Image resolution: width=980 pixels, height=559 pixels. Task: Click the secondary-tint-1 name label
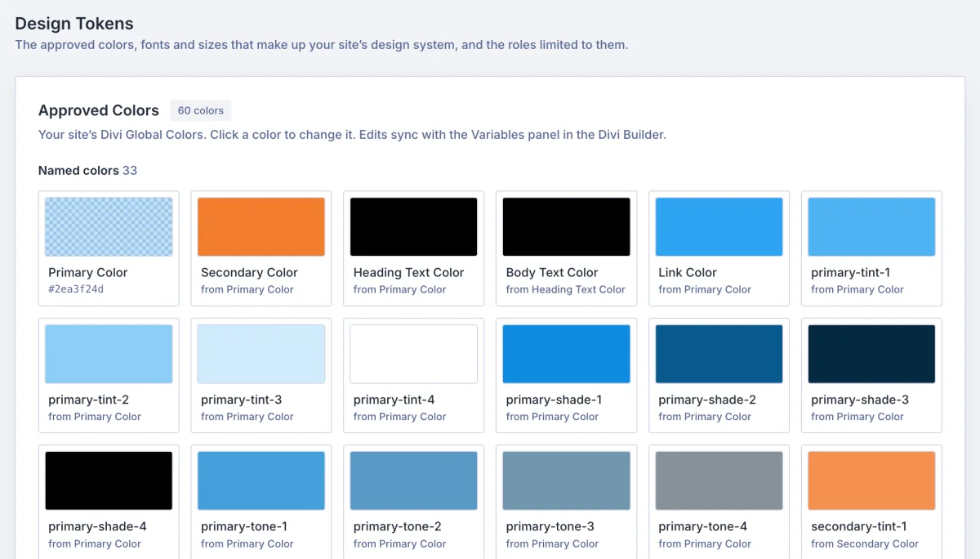(859, 526)
